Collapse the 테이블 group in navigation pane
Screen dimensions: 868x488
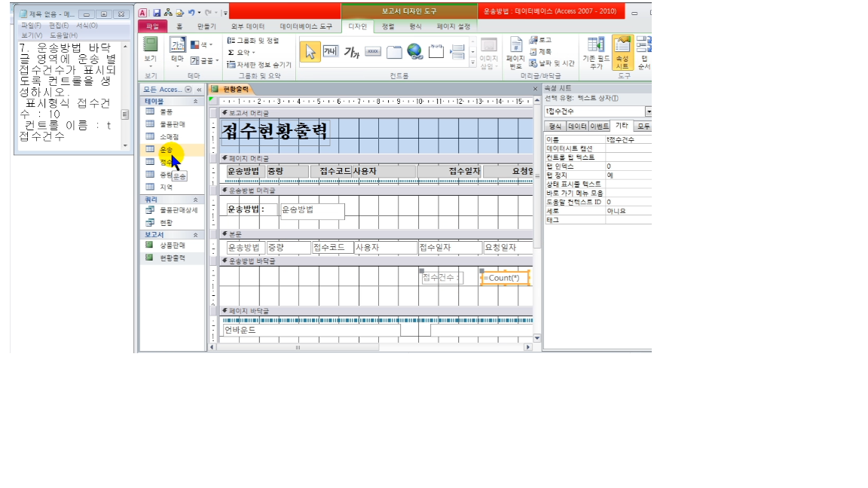pyautogui.click(x=196, y=101)
